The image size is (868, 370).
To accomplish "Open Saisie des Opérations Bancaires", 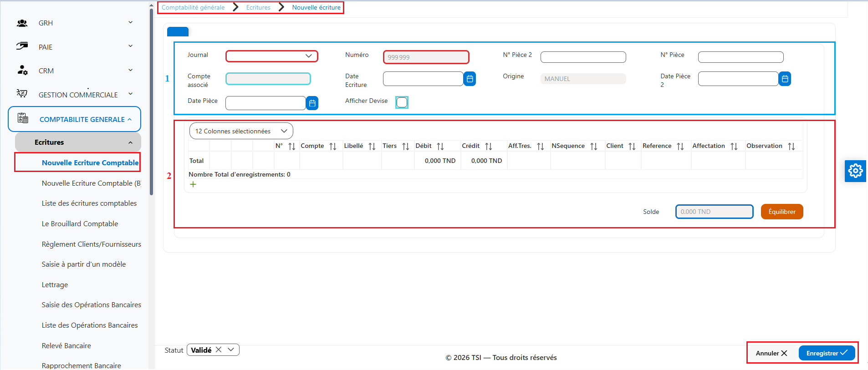I will click(x=91, y=304).
